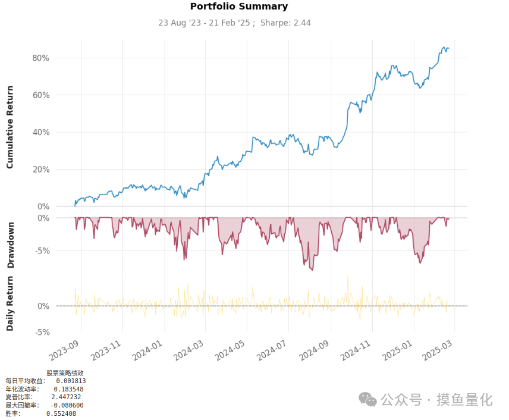
Task: Click the "股票策略绩效" statistics heading
Action: tap(65, 373)
